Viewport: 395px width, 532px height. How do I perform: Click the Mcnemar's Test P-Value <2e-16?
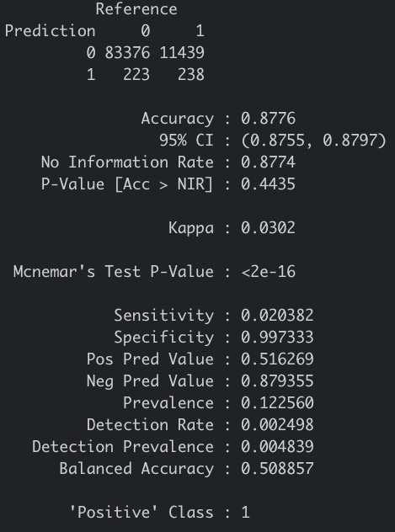click(x=268, y=272)
